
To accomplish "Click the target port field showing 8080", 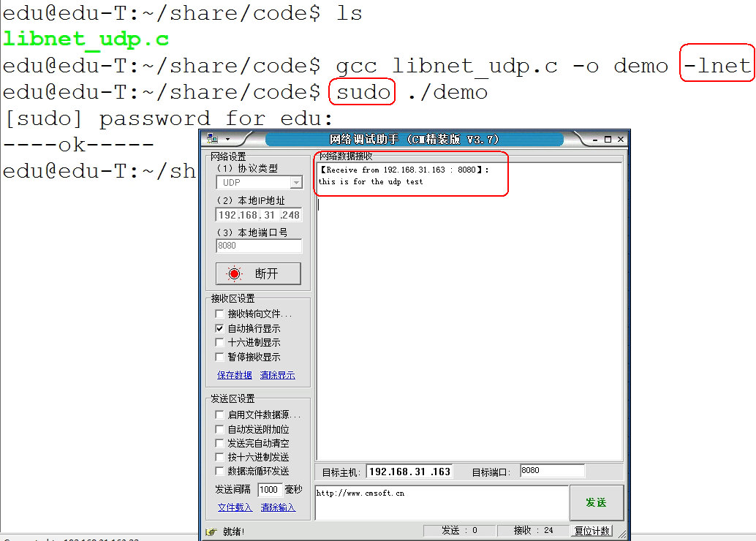I will (x=552, y=471).
